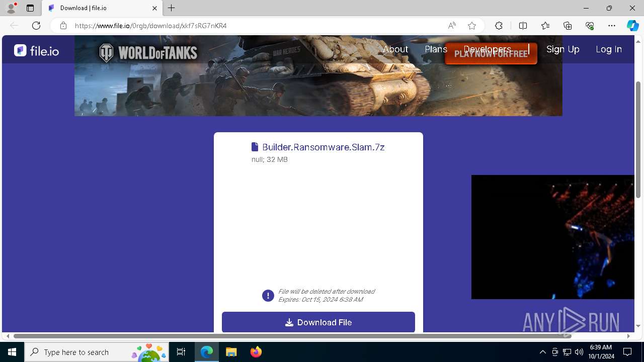Click Play Now For Free ad button
Viewport: 644px width, 362px height.
491,54
